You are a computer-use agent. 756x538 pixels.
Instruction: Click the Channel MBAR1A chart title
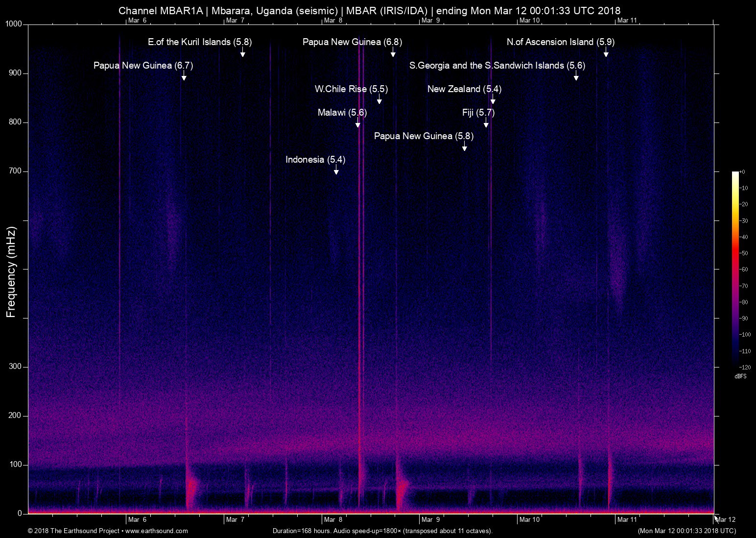pyautogui.click(x=369, y=10)
